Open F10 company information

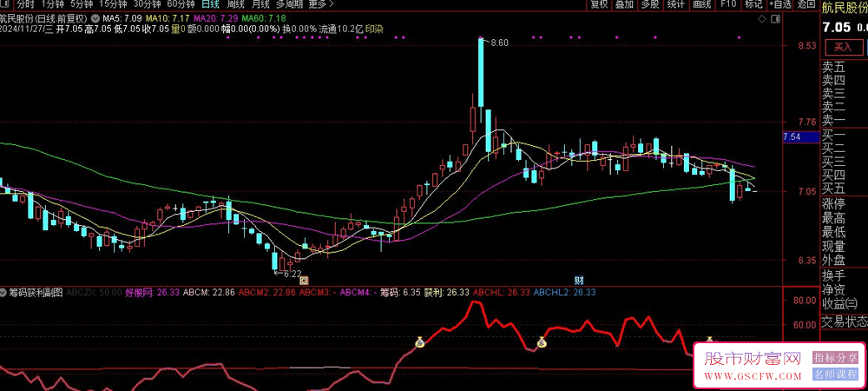[728, 4]
